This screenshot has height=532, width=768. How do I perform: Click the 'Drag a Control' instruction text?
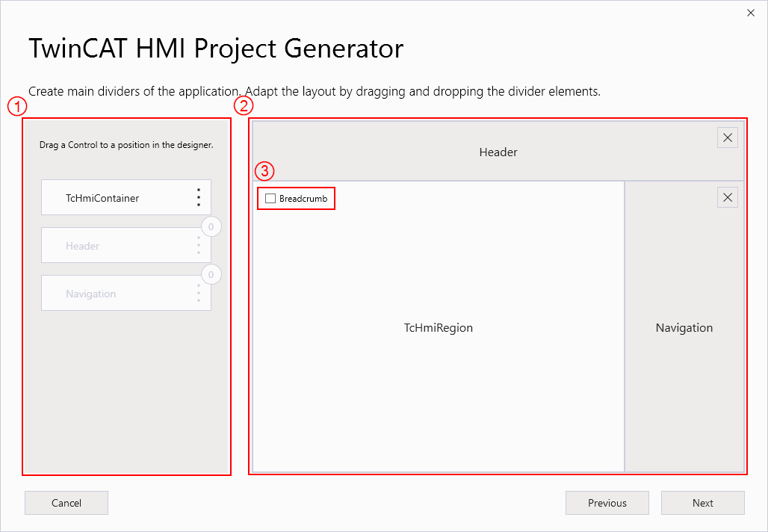(x=126, y=145)
